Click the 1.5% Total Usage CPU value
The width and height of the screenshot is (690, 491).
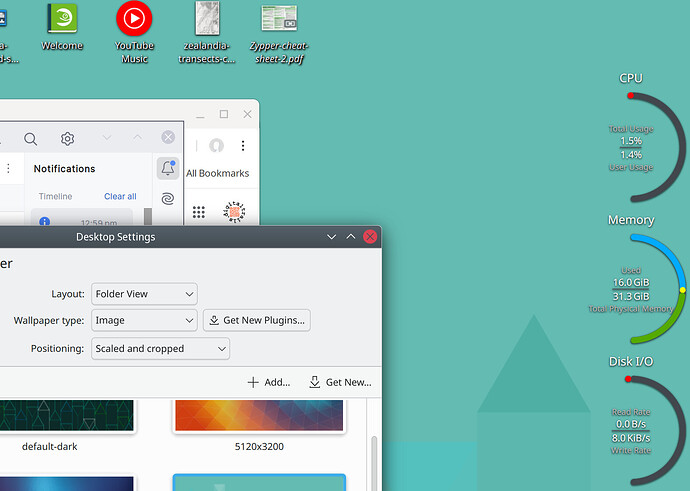pyautogui.click(x=631, y=141)
